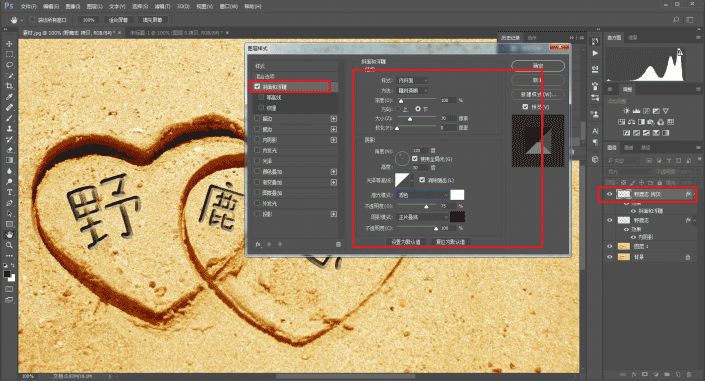Click Cancel button (取消) in Layer Style

[538, 80]
